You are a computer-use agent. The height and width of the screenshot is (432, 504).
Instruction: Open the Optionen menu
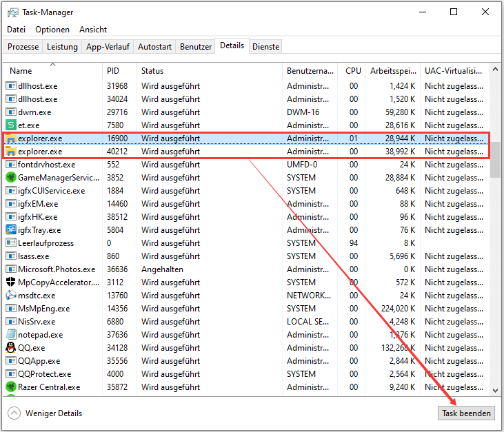click(52, 30)
